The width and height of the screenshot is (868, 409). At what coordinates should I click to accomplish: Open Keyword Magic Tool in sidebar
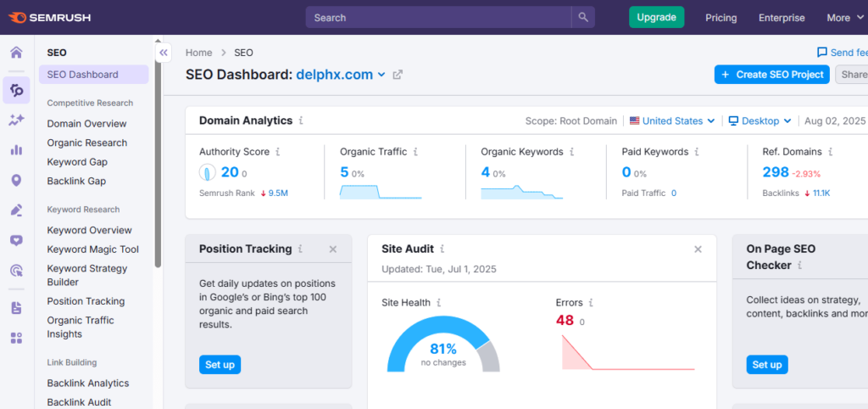coord(93,249)
